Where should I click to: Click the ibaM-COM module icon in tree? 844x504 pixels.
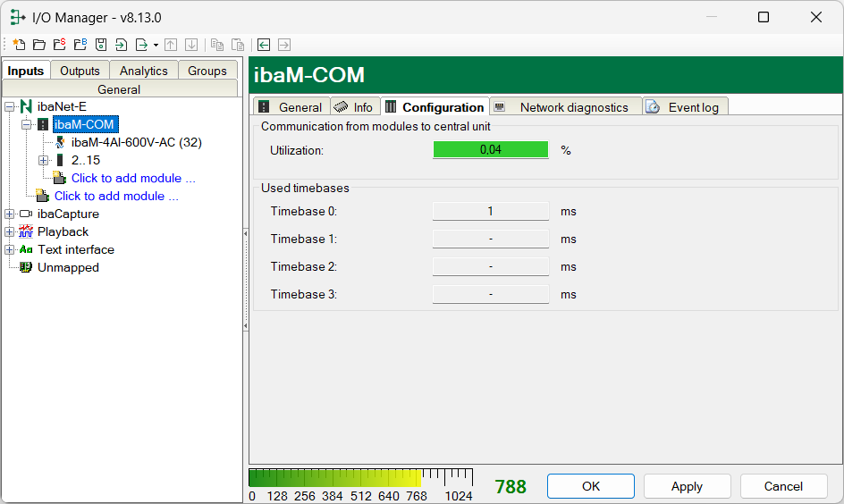click(x=43, y=124)
